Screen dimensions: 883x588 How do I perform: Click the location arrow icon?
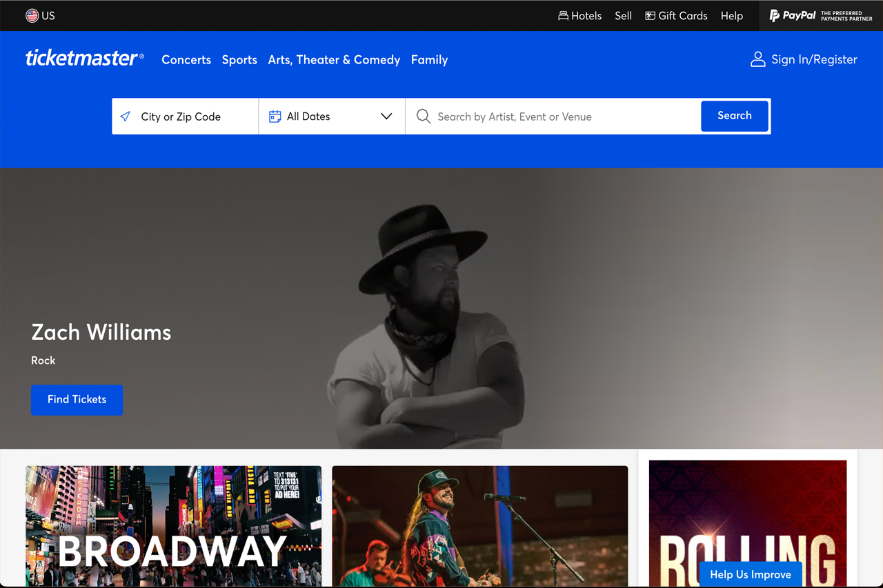[x=126, y=116]
